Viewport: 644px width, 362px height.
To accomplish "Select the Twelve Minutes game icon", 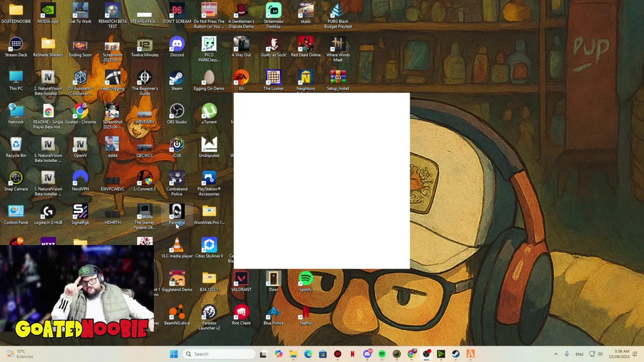I will [144, 47].
